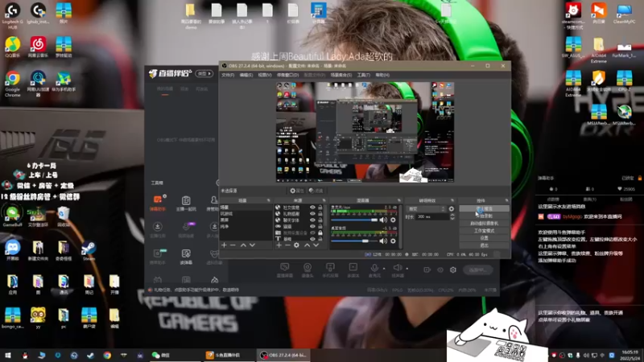
Task: Pop out the 场景 dock panel
Action: [x=269, y=200]
